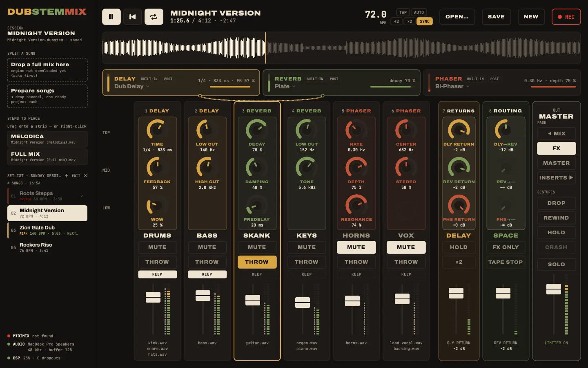Go back to the MIX page

pos(557,134)
